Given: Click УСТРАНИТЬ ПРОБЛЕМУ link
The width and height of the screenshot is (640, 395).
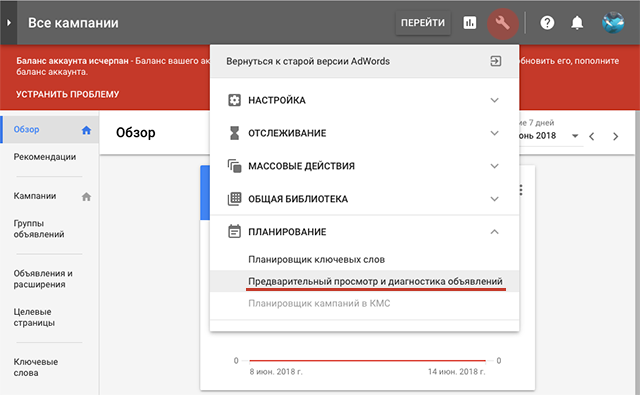Looking at the screenshot, I should pos(67,94).
